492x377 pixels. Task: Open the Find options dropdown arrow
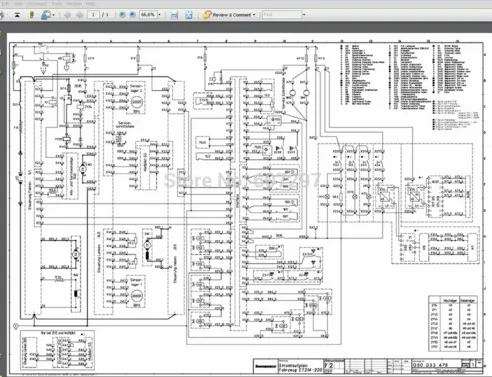click(x=304, y=15)
